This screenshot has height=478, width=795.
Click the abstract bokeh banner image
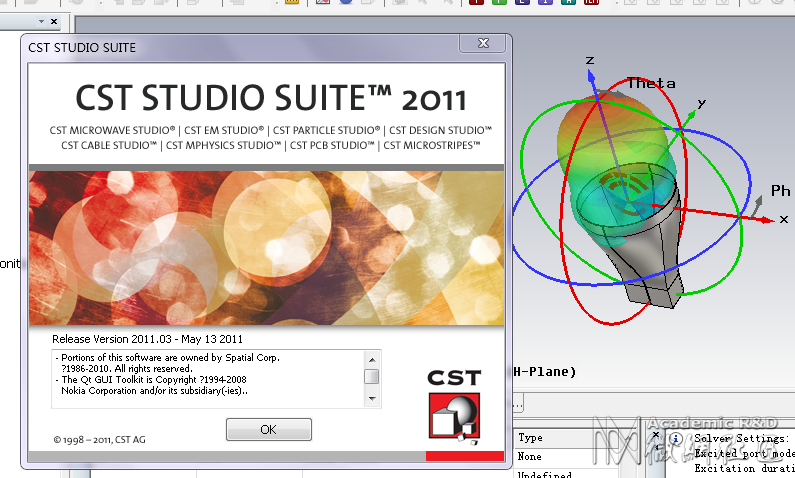pyautogui.click(x=266, y=248)
